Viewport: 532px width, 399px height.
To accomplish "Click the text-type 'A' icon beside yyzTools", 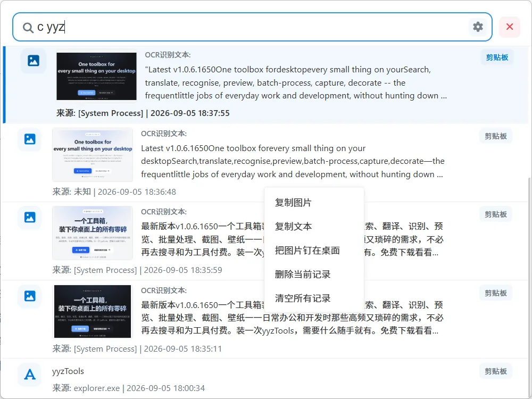I will (30, 374).
